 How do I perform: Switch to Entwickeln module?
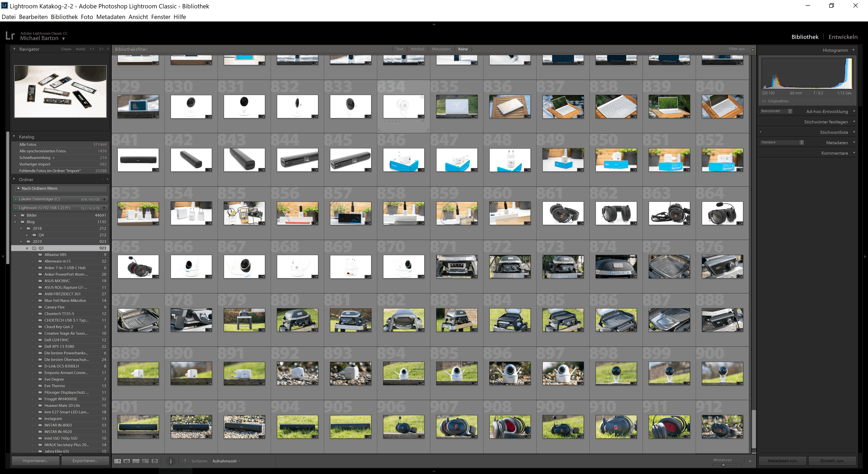(x=843, y=37)
